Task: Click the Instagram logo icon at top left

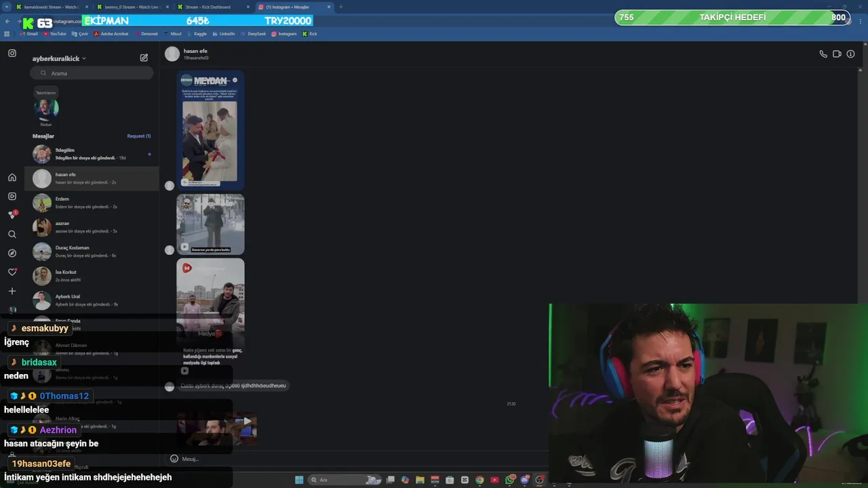Action: [12, 53]
